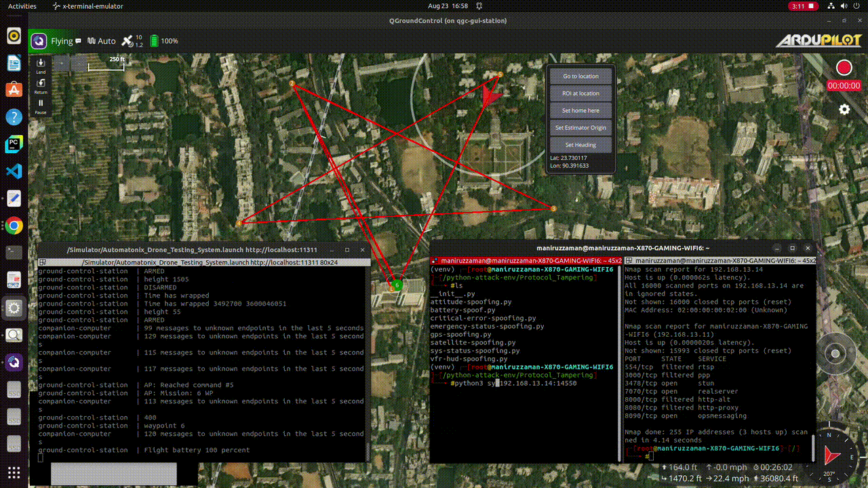The width and height of the screenshot is (868, 488).
Task: Click the screen recording timer indicator
Action: pyautogui.click(x=804, y=5)
